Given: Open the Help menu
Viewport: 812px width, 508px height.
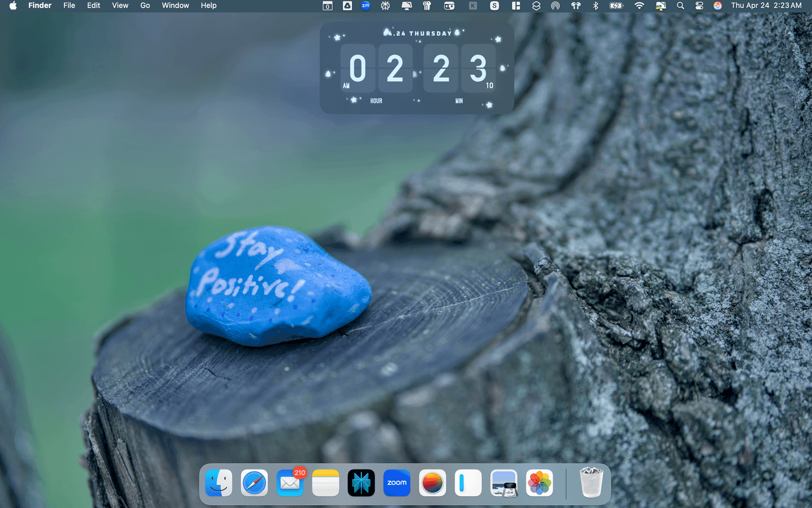Looking at the screenshot, I should 208,6.
